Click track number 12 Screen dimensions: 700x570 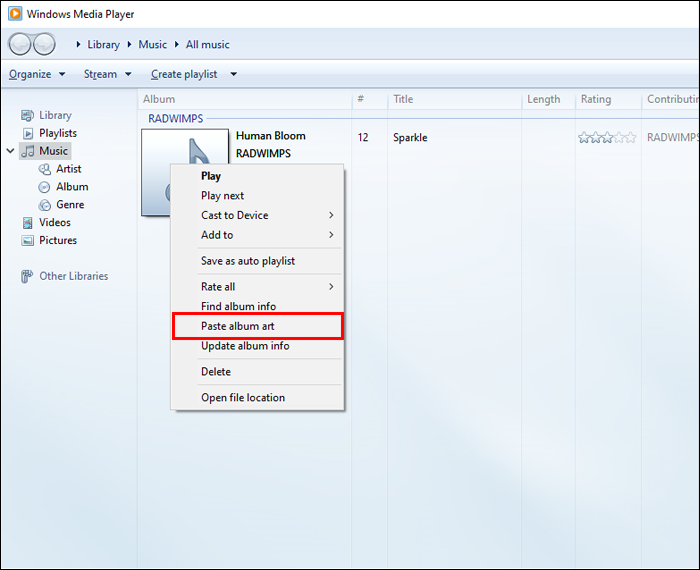coord(363,137)
